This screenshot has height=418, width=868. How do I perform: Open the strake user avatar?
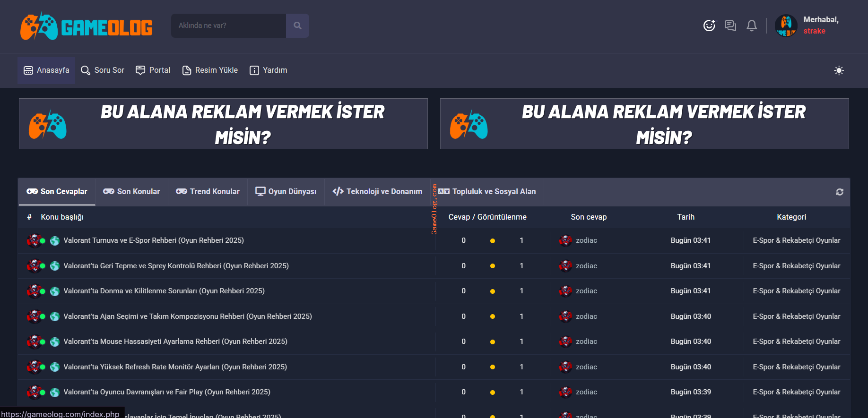point(786,26)
